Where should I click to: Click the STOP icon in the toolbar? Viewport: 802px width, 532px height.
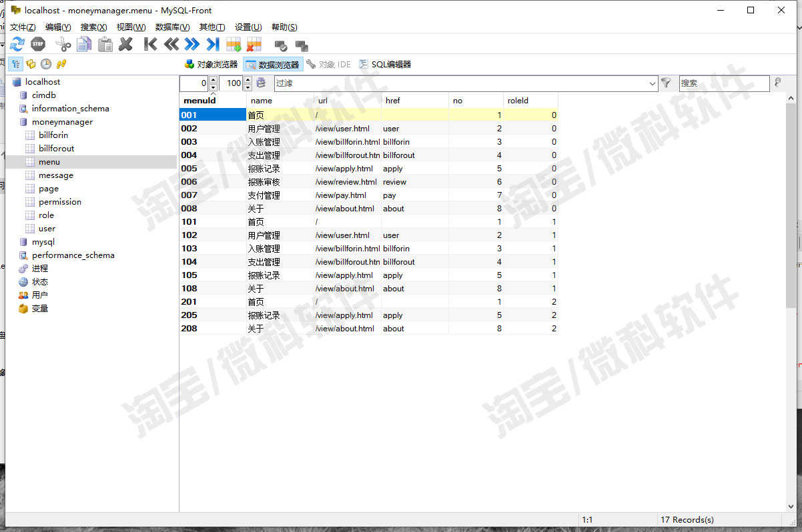pyautogui.click(x=38, y=44)
